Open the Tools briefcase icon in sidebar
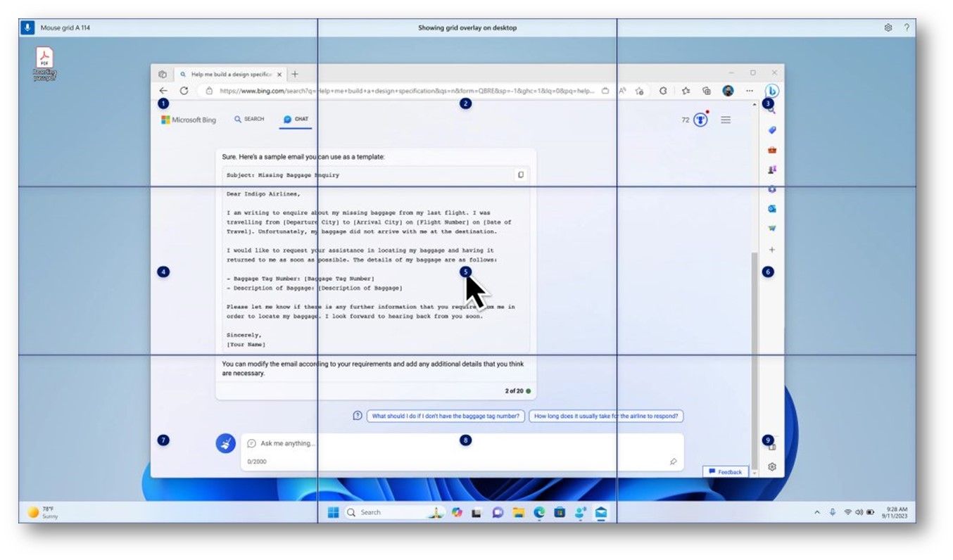Screen dimensions: 953x560 tap(772, 150)
